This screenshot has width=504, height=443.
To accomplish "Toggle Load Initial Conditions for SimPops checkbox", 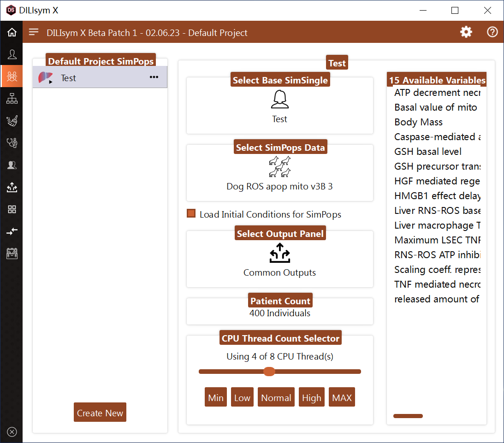I will [191, 214].
